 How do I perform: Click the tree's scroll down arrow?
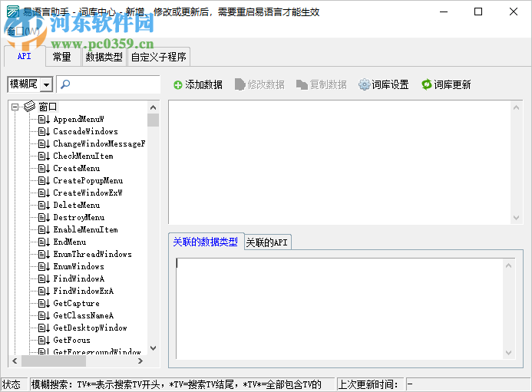153,348
